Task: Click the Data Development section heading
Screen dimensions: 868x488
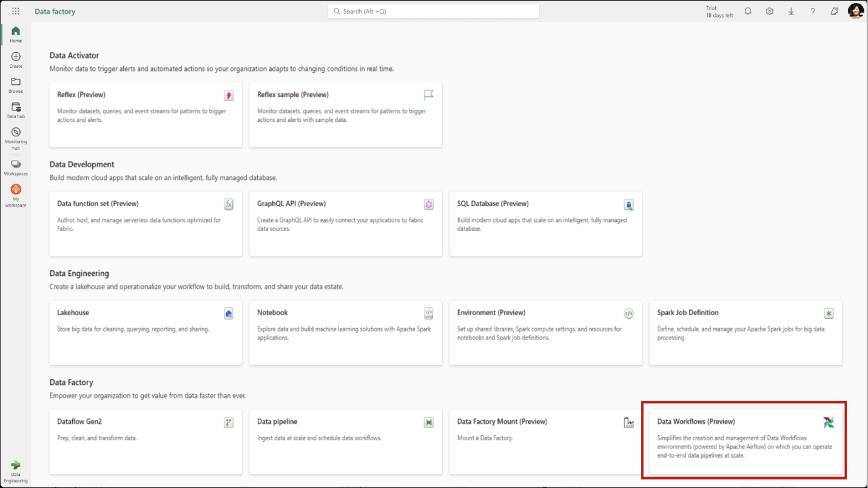Action: (x=82, y=164)
